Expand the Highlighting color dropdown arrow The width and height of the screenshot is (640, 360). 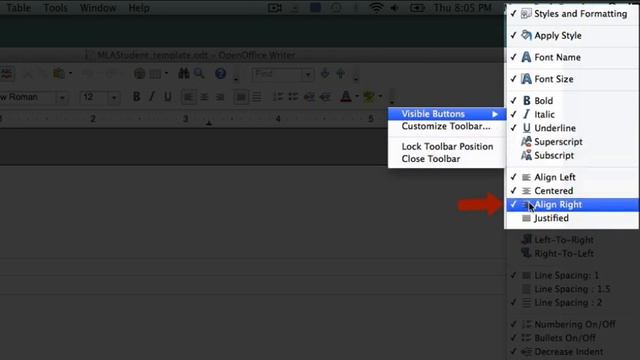click(x=380, y=97)
